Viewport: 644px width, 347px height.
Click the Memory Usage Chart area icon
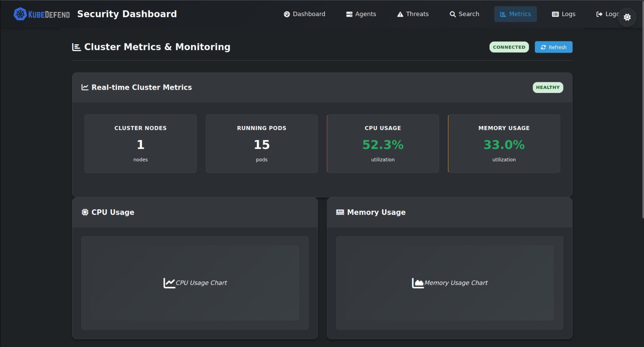417,283
